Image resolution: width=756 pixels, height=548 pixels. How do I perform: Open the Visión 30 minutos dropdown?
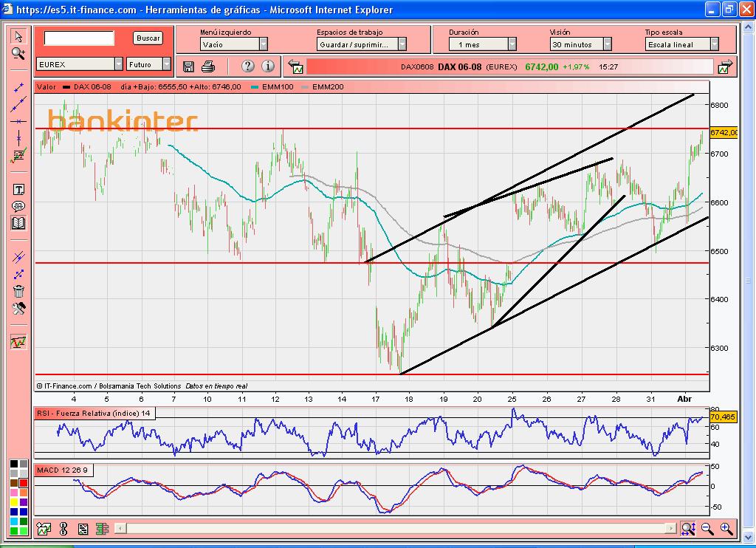point(580,44)
